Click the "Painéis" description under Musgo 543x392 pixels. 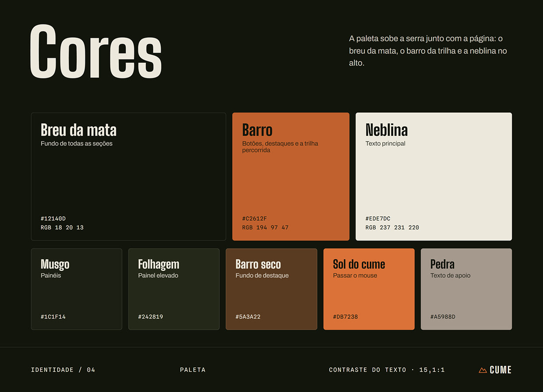tap(51, 275)
